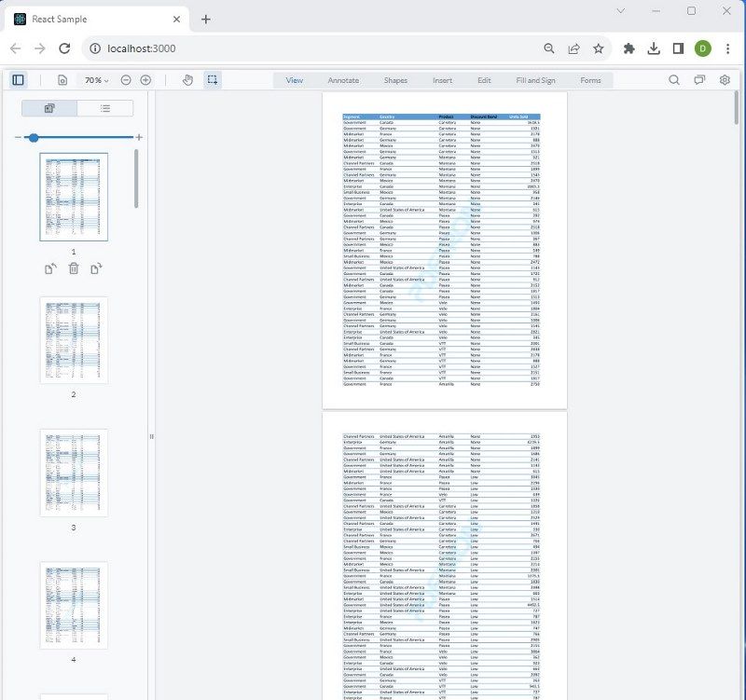The height and width of the screenshot is (700, 746).
Task: Open the tab search chevron
Action: coord(621,10)
